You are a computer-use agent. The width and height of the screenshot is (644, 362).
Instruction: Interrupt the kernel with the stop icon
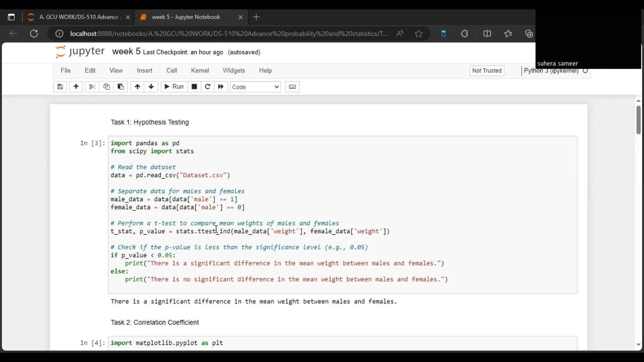(194, 87)
